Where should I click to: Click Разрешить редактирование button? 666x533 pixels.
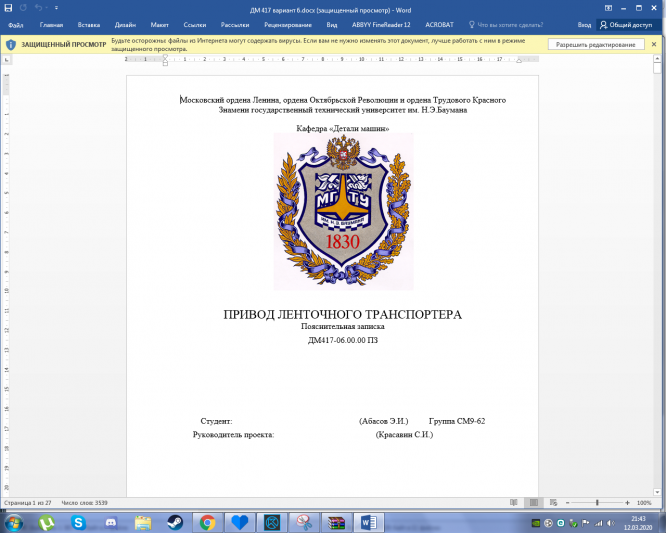pyautogui.click(x=595, y=45)
